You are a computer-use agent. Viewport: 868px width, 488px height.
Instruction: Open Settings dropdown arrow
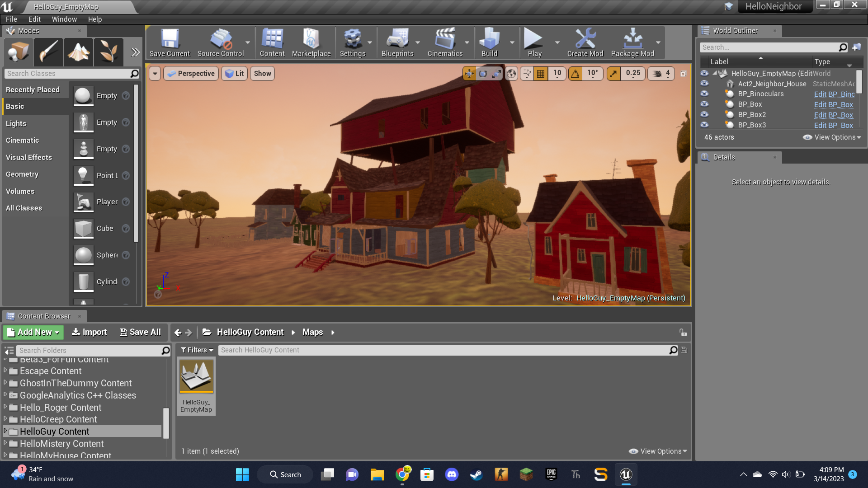pyautogui.click(x=370, y=42)
